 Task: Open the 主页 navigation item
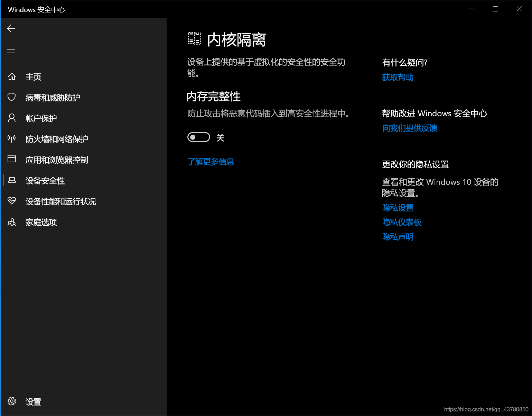[x=83, y=77]
